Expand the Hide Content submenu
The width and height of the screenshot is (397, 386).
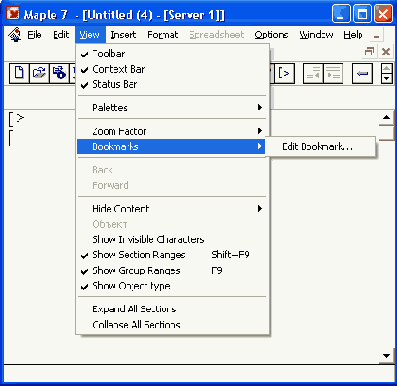(172, 209)
